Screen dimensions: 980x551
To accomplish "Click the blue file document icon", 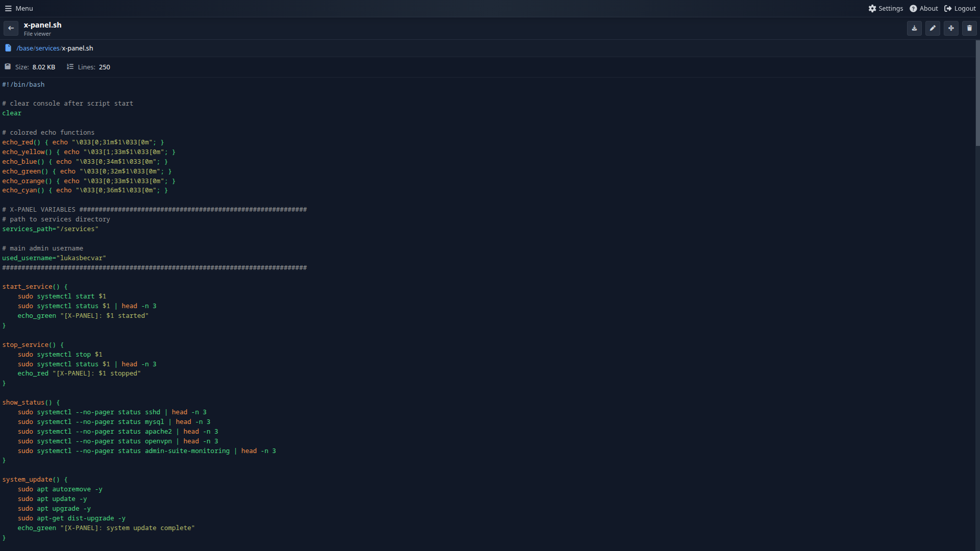I will (x=7, y=47).
